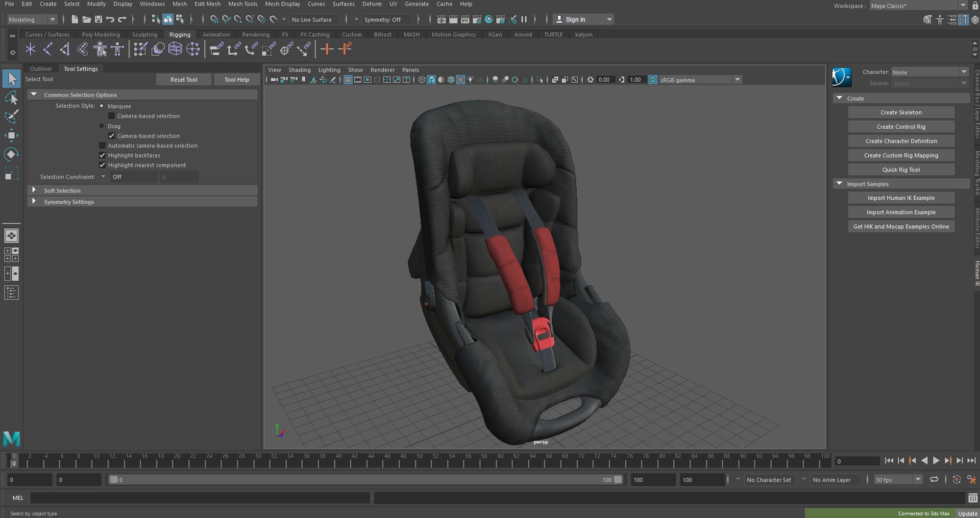Toggle Highlight nearest component checkbox
Screen dimensions: 980x518
point(102,165)
